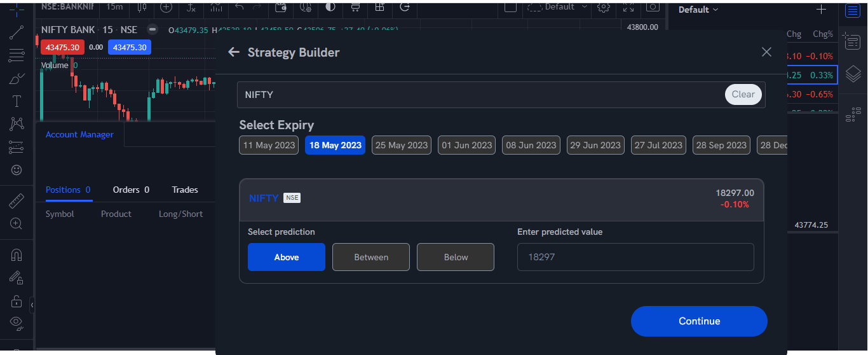Select the 27 Jul 2023 expiry
Screen dimensions: 868x355
tap(659, 145)
